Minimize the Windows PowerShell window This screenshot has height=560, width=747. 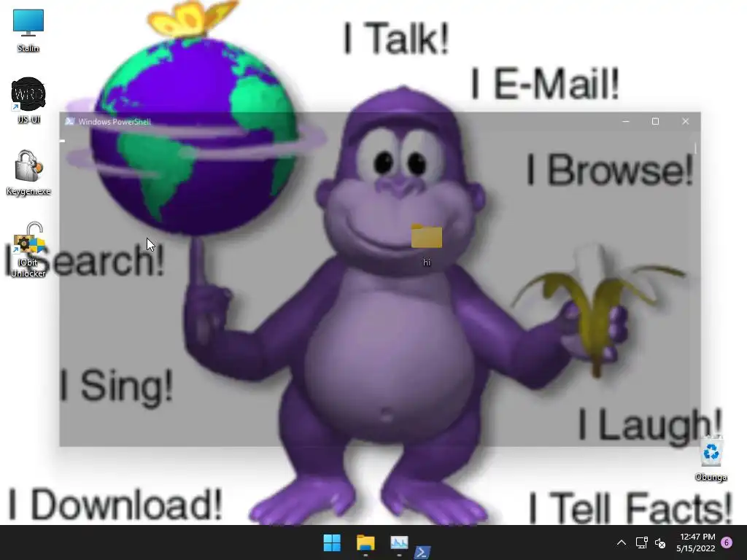625,122
